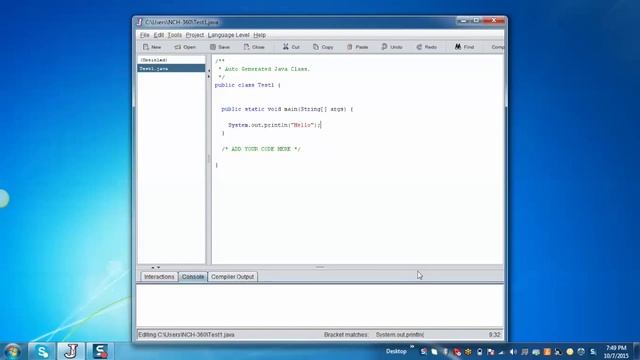
Task: Click the 'ADD YOUR CODE HERE' comment
Action: 261,149
